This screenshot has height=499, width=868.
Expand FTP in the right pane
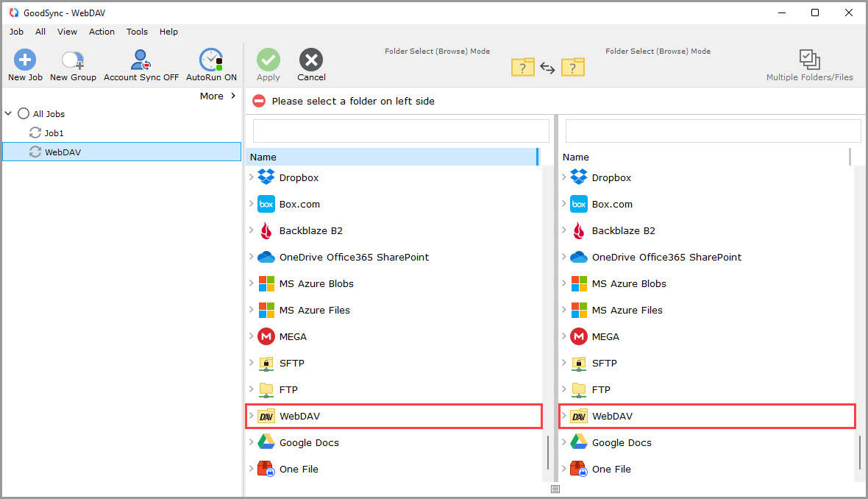point(564,389)
